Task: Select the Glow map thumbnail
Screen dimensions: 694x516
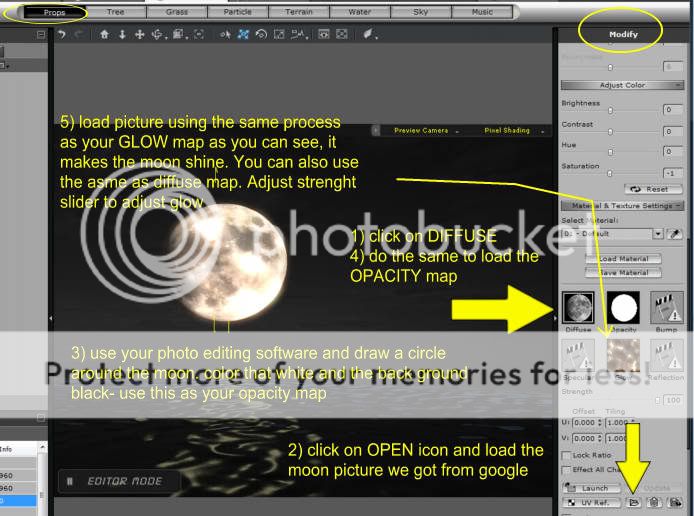Action: 623,356
